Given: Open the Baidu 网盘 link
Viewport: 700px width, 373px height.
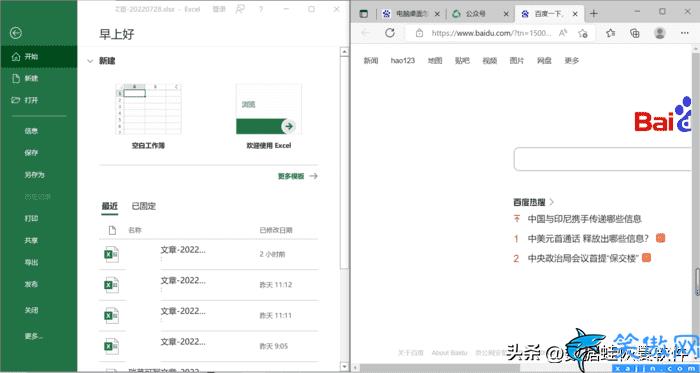Looking at the screenshot, I should 544,61.
